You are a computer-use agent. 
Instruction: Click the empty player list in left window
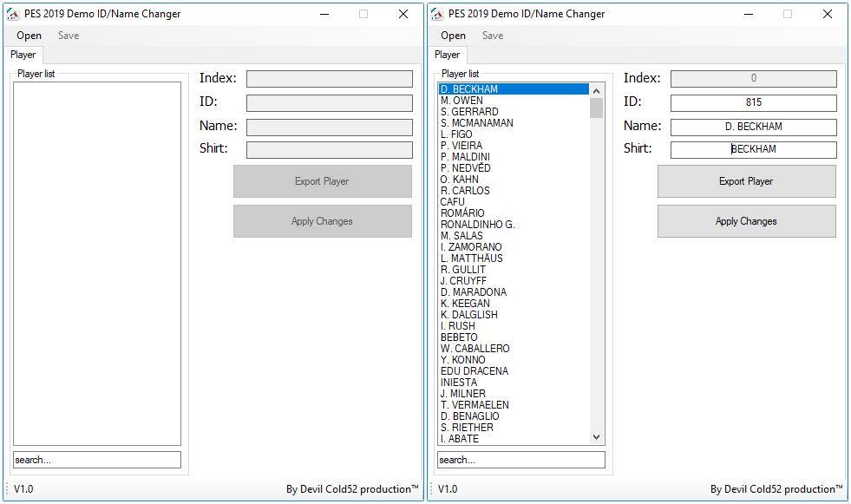click(x=97, y=264)
